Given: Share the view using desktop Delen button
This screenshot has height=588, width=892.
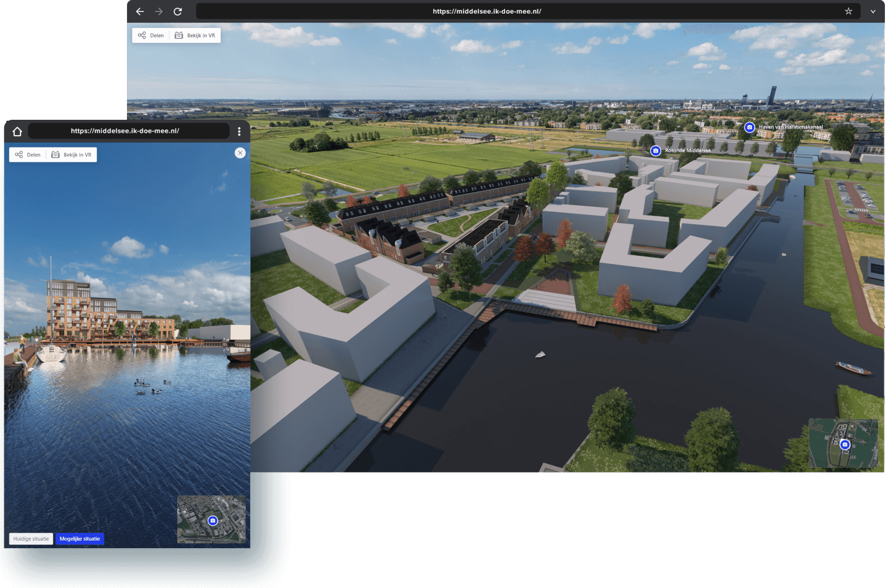Looking at the screenshot, I should (151, 35).
